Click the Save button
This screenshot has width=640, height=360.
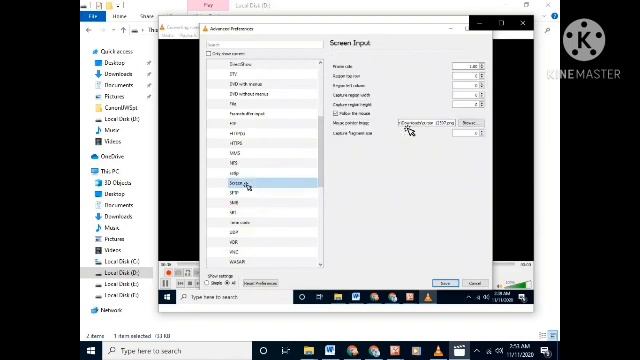click(445, 283)
